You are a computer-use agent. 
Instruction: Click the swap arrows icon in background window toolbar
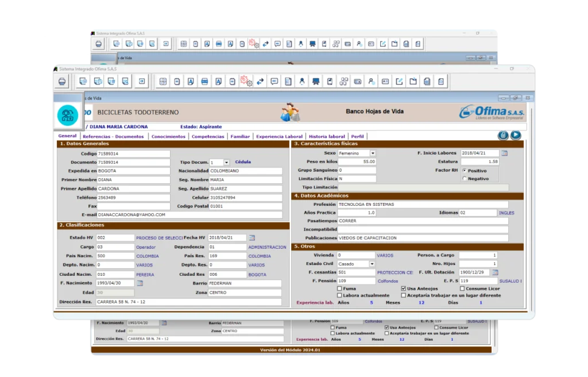point(265,44)
